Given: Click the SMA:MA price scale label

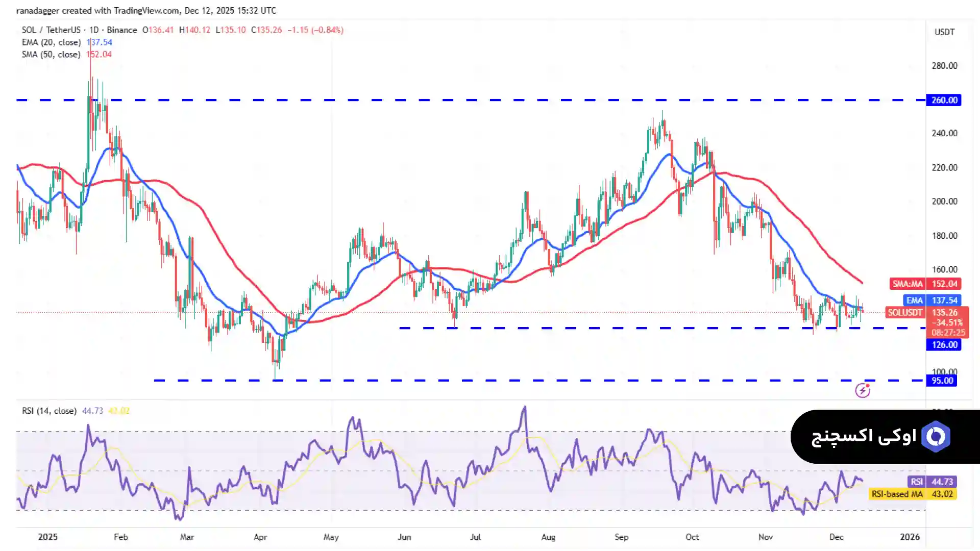Looking at the screenshot, I should pyautogui.click(x=908, y=284).
